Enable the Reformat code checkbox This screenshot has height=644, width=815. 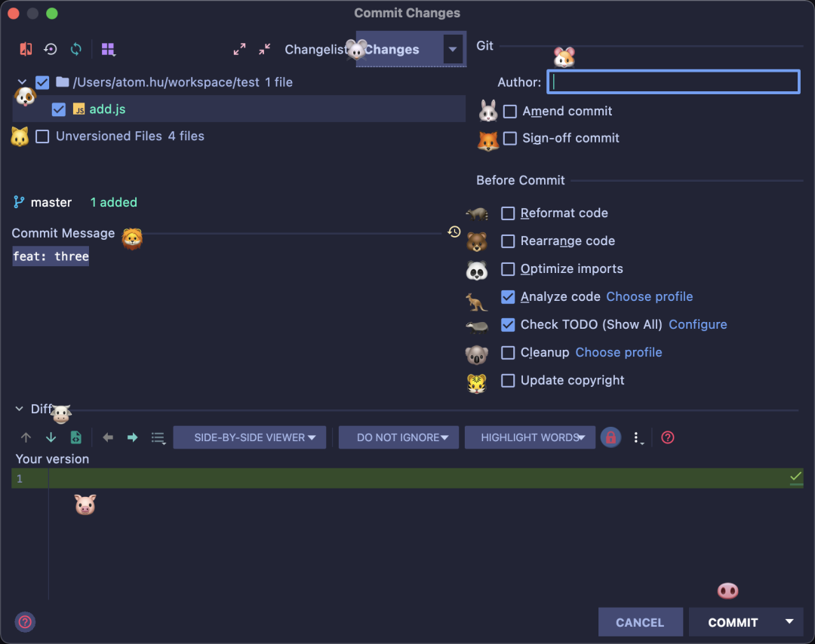click(508, 213)
